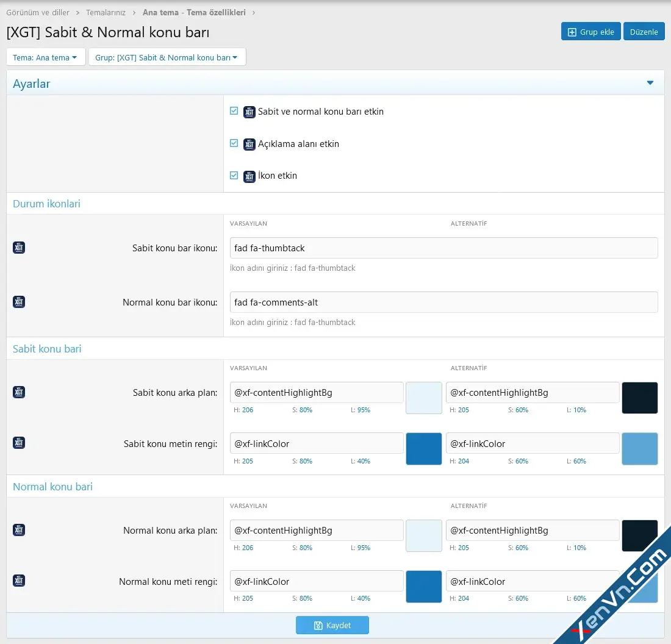Screen dimensions: 671x644
Task: Open alternate Normal konu arka plan dark swatch
Action: pyautogui.click(x=639, y=535)
